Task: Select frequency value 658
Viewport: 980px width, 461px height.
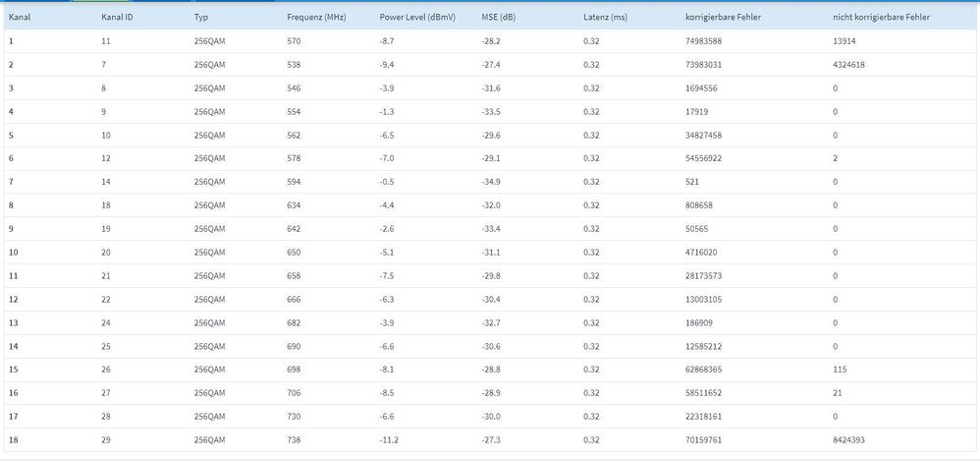Action: pyautogui.click(x=294, y=276)
